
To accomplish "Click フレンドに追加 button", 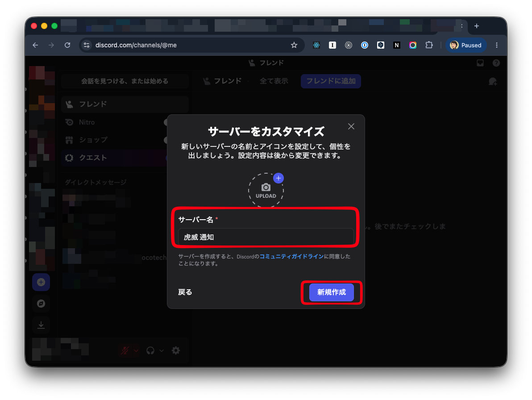I will [331, 81].
